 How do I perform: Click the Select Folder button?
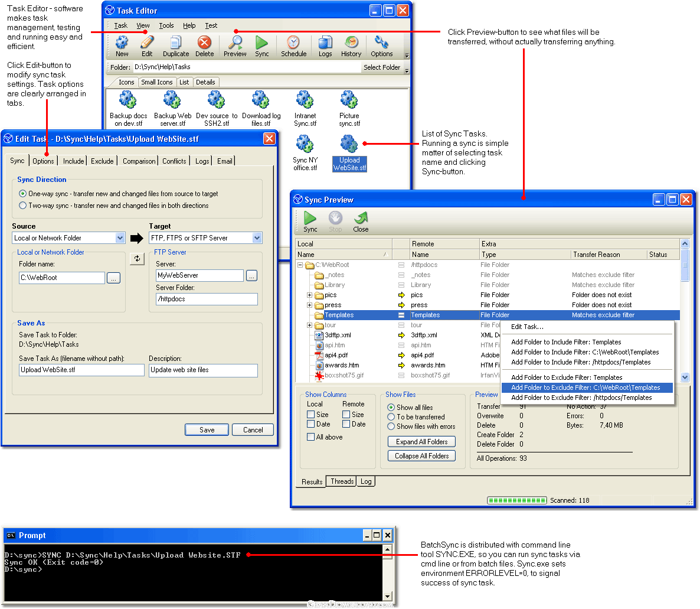382,67
